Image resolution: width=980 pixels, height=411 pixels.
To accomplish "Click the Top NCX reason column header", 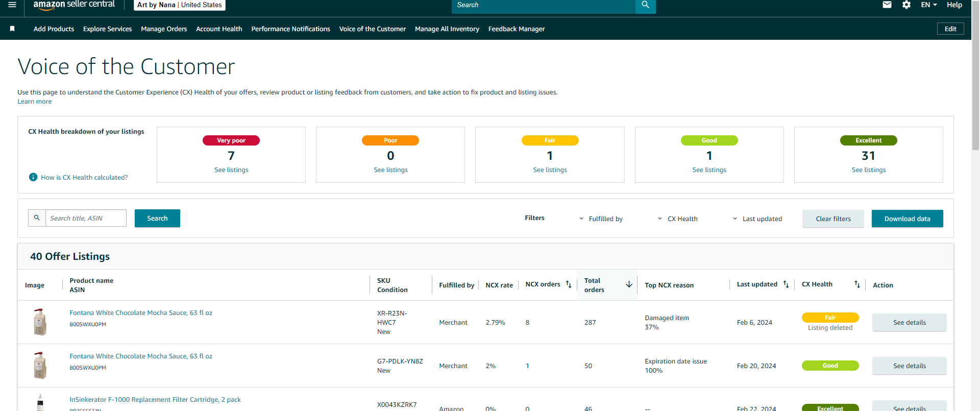I will pos(669,285).
